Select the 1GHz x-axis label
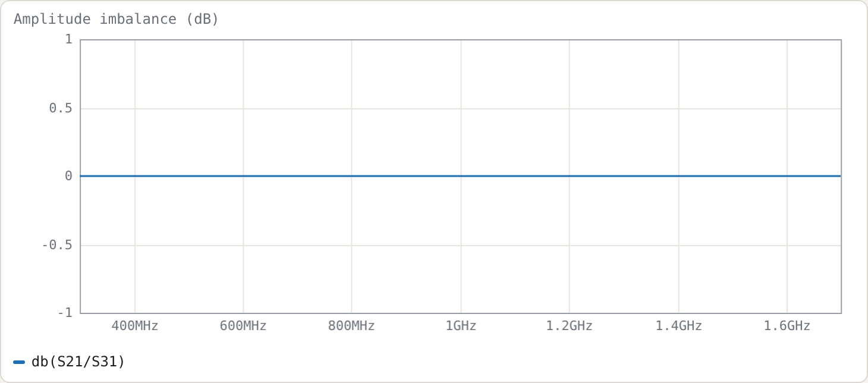868x383 pixels. [461, 326]
